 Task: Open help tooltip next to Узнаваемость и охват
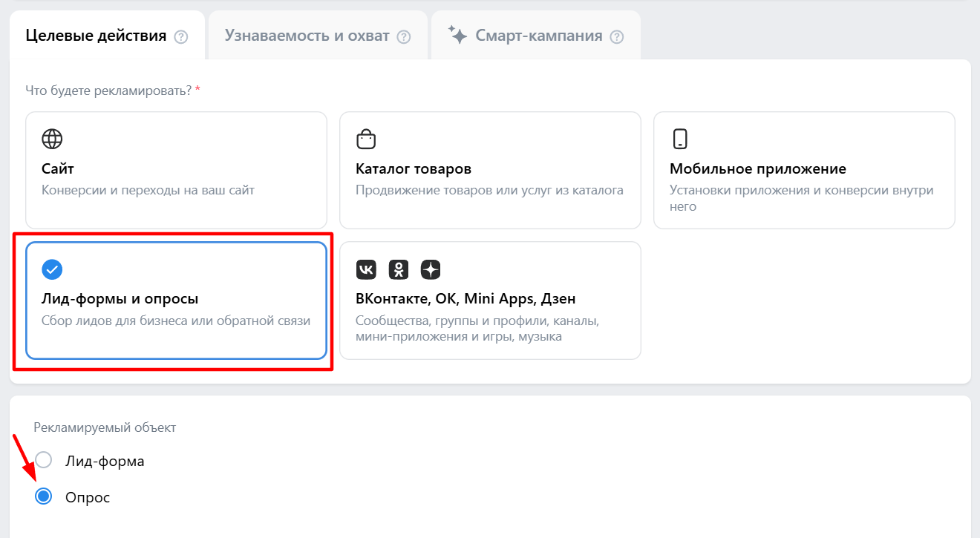click(404, 36)
